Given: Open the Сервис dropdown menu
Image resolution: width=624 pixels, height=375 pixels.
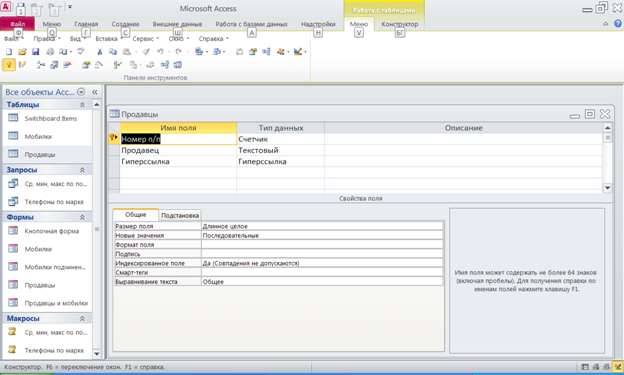Looking at the screenshot, I should (x=145, y=39).
